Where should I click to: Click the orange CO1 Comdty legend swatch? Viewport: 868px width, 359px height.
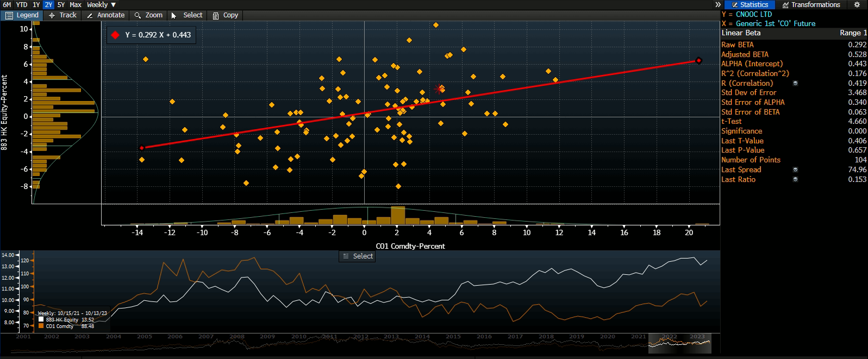click(41, 326)
